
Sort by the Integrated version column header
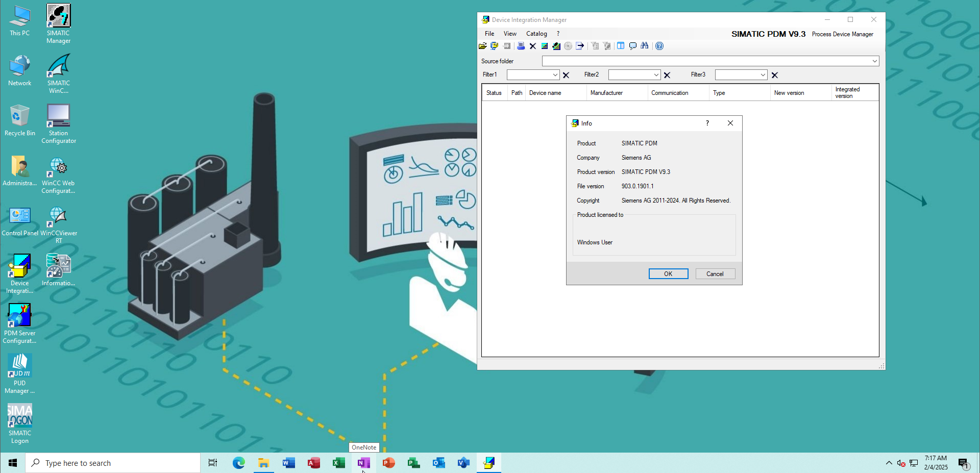[855, 93]
